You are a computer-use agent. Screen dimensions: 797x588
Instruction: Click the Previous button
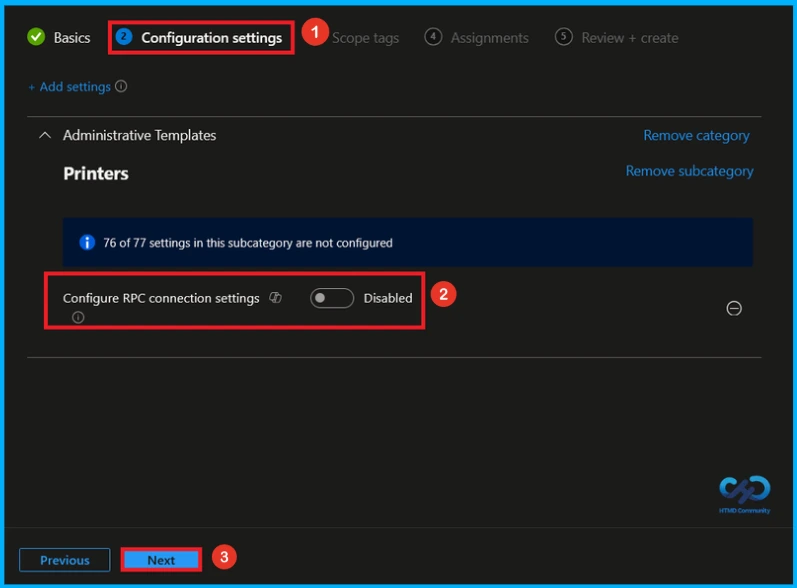[x=65, y=560]
